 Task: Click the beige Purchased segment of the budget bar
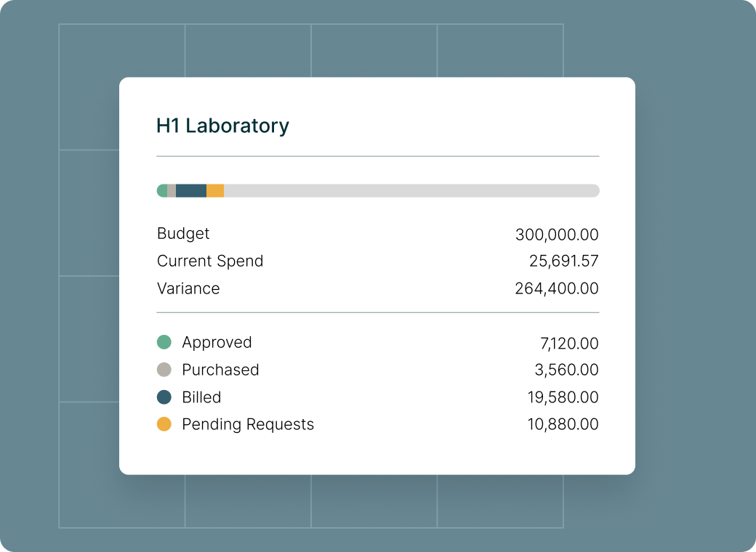(x=172, y=191)
